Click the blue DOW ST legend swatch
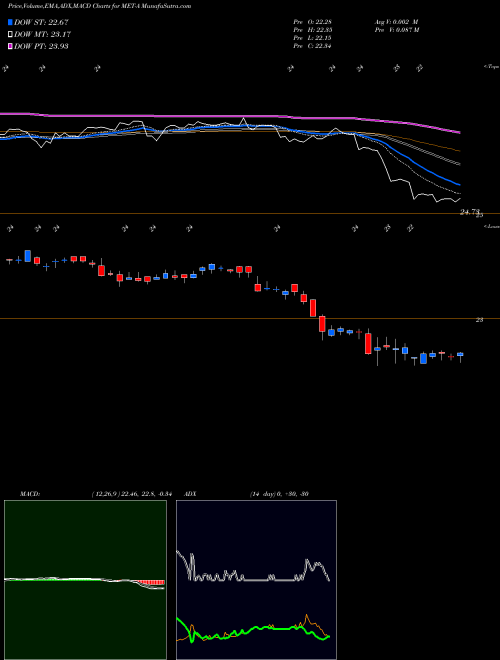Image resolution: width=500 pixels, height=660 pixels. tap(10, 22)
